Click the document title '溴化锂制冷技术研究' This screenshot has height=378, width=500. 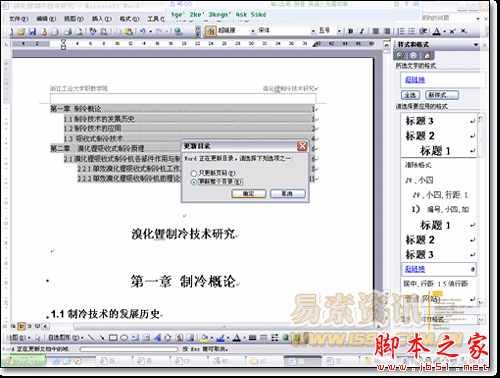tap(184, 234)
